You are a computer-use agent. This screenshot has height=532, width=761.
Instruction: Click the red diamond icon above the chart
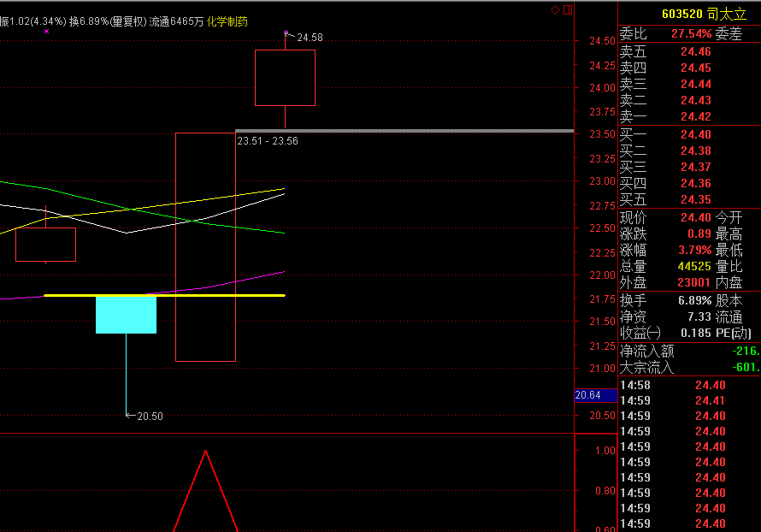pyautogui.click(x=555, y=9)
